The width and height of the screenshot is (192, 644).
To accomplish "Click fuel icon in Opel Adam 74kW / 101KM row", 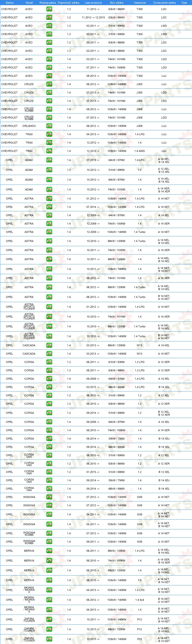I will [49, 189].
